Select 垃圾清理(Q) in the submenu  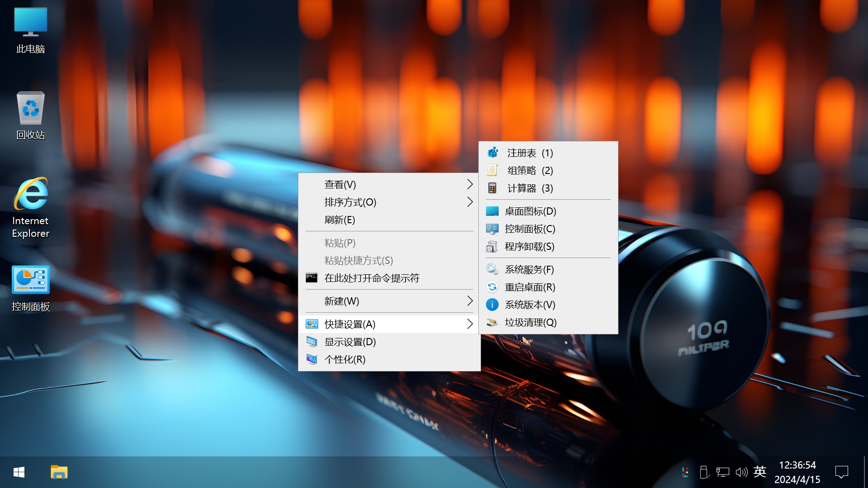coord(530,323)
